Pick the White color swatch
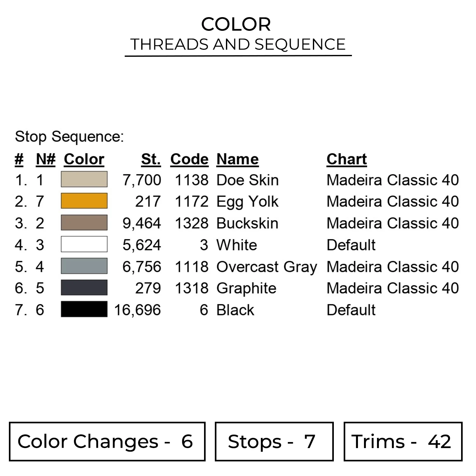 click(x=84, y=244)
